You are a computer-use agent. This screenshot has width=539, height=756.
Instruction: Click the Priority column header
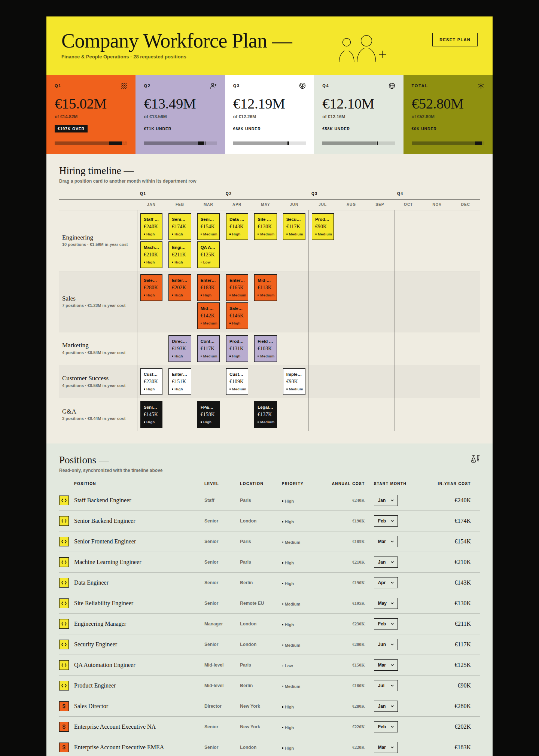(292, 484)
